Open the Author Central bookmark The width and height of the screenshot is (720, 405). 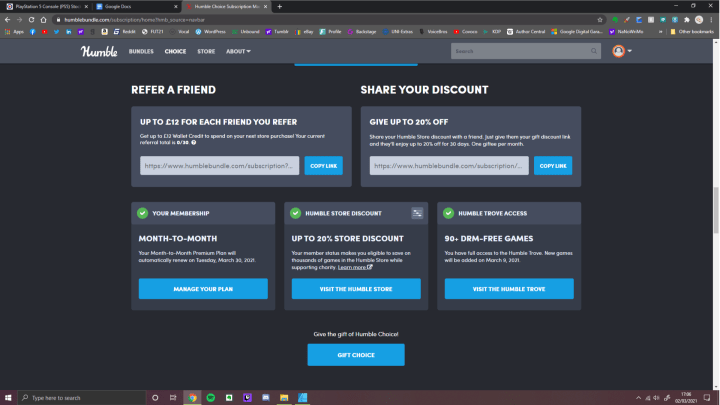[x=526, y=32]
